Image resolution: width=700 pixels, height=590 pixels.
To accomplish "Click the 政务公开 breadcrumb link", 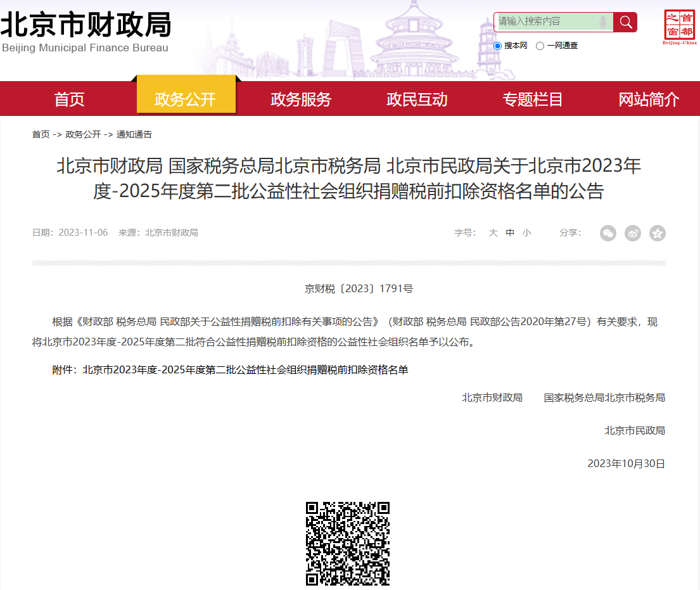I will tap(83, 134).
